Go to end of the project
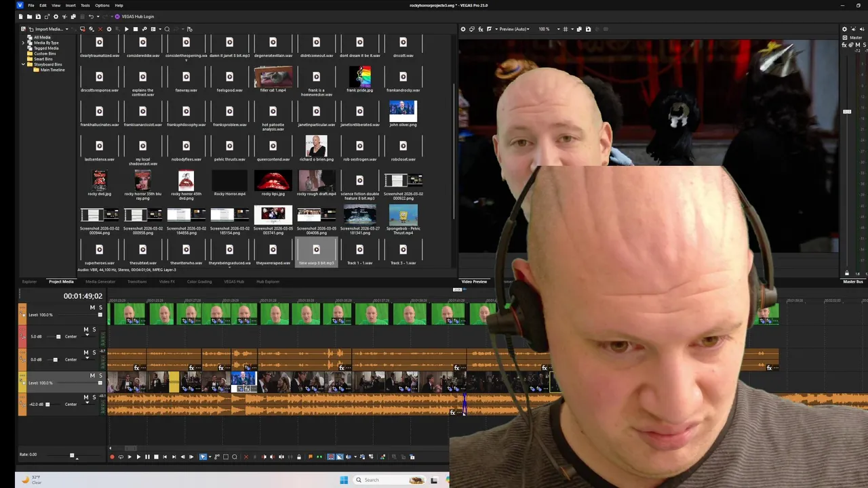This screenshot has height=488, width=868. [174, 457]
